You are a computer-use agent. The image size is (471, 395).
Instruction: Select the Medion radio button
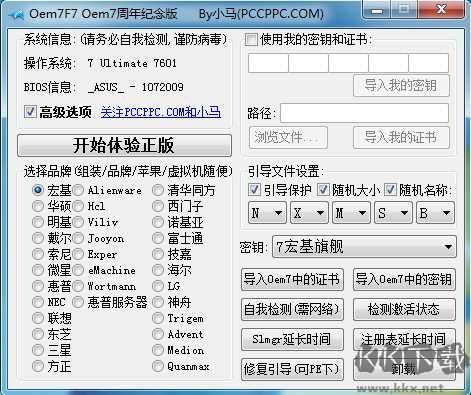click(158, 350)
